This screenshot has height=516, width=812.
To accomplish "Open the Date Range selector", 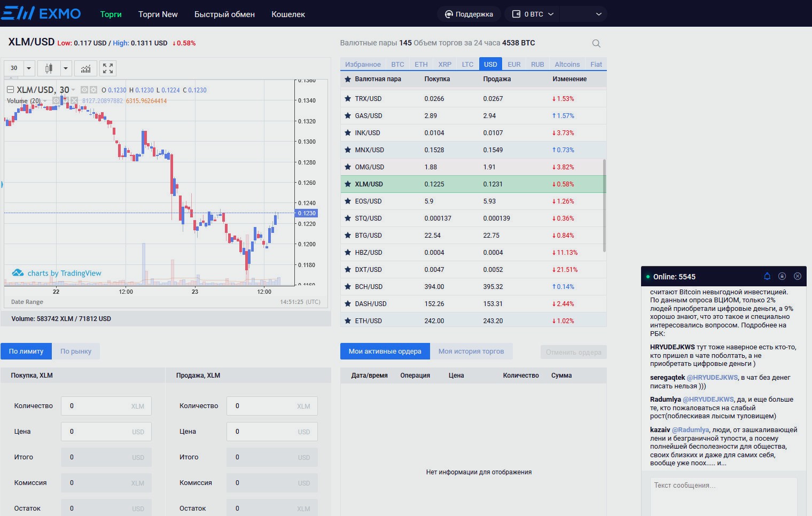I will (x=27, y=302).
